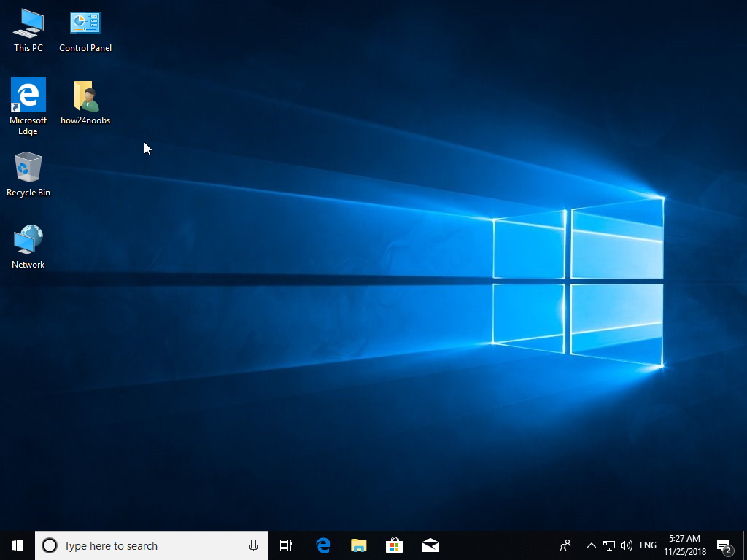The height and width of the screenshot is (560, 747).
Task: Launch the Mail app from the taskbar
Action: tap(430, 545)
